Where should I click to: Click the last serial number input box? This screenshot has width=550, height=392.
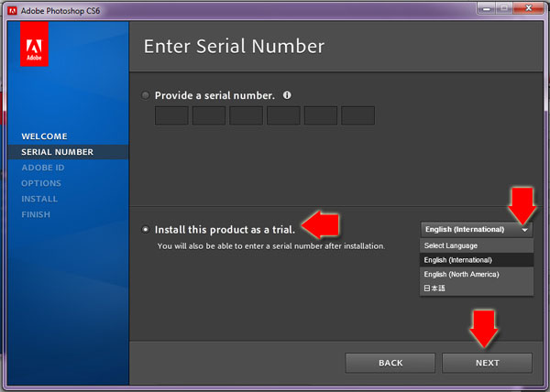coord(357,115)
